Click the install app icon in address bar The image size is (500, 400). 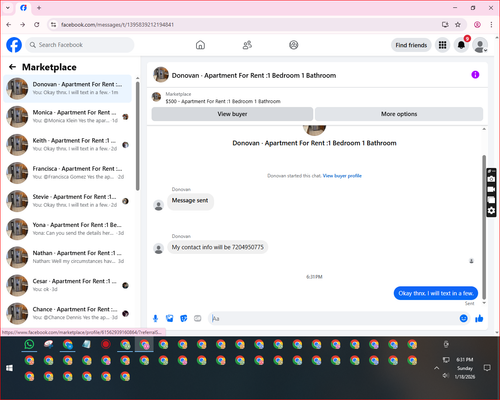pyautogui.click(x=445, y=25)
